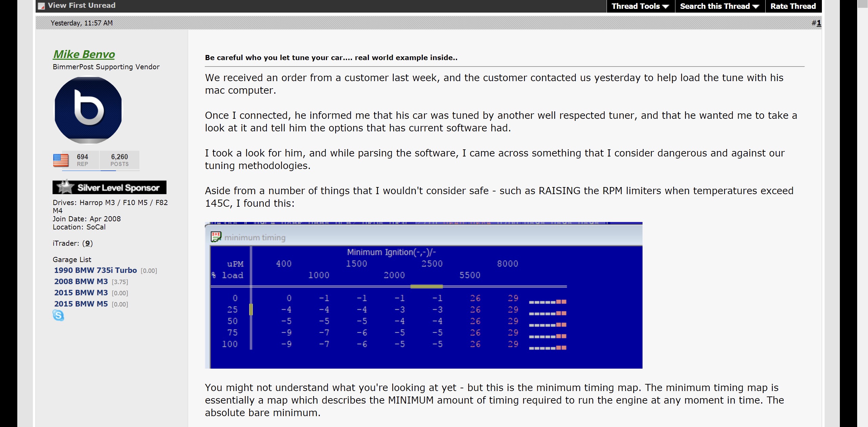This screenshot has height=427, width=868.
Task: Expand the Thread Tools dropdown
Action: [x=640, y=6]
